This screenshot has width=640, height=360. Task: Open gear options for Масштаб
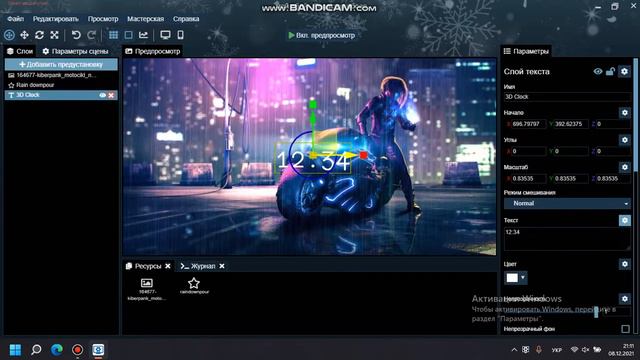tap(624, 167)
